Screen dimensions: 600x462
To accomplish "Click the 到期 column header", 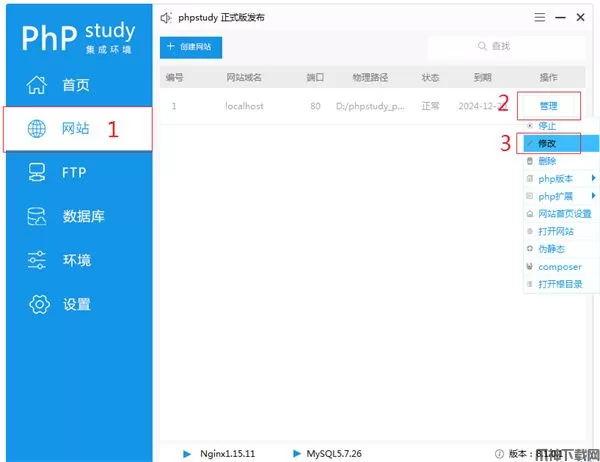I will pos(483,78).
